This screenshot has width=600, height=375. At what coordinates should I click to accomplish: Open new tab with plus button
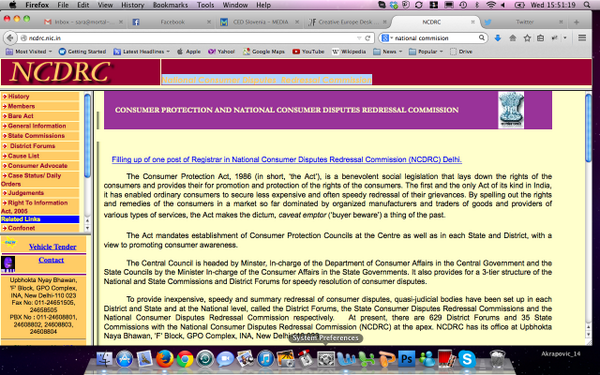(x=576, y=22)
